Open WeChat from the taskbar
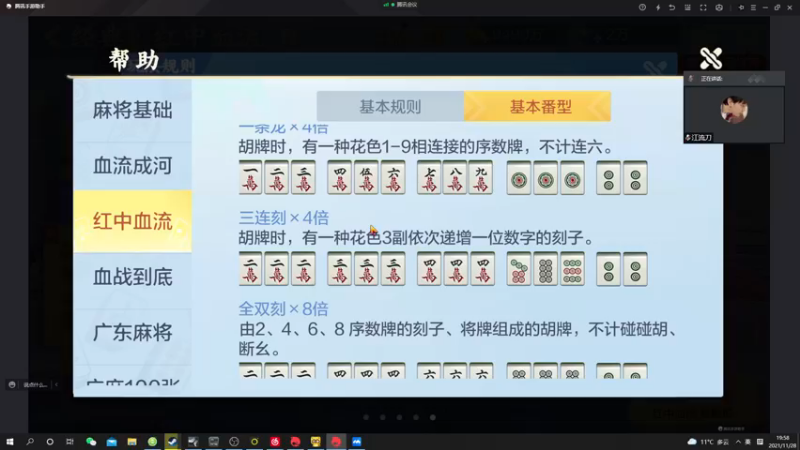 pos(91,442)
